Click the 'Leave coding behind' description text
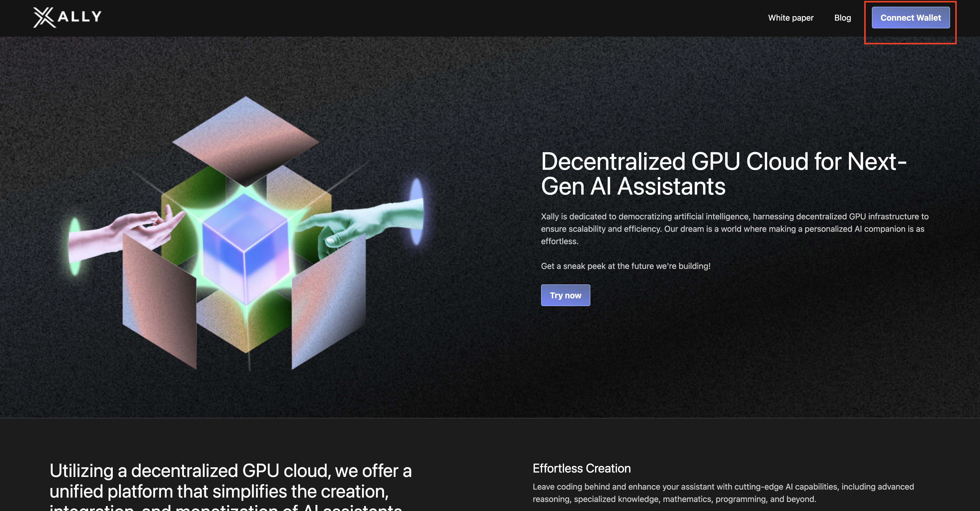 723,493
